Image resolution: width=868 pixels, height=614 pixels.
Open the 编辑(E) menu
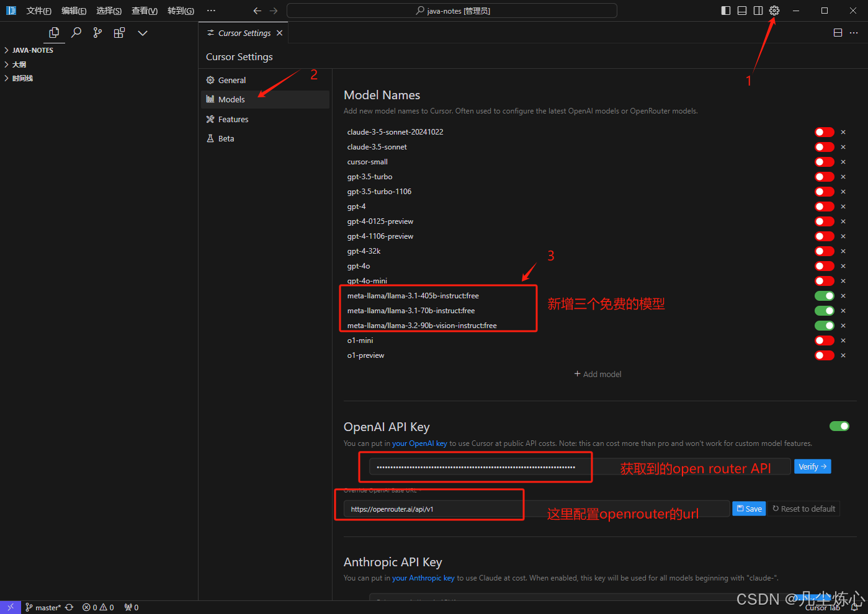[x=74, y=11]
